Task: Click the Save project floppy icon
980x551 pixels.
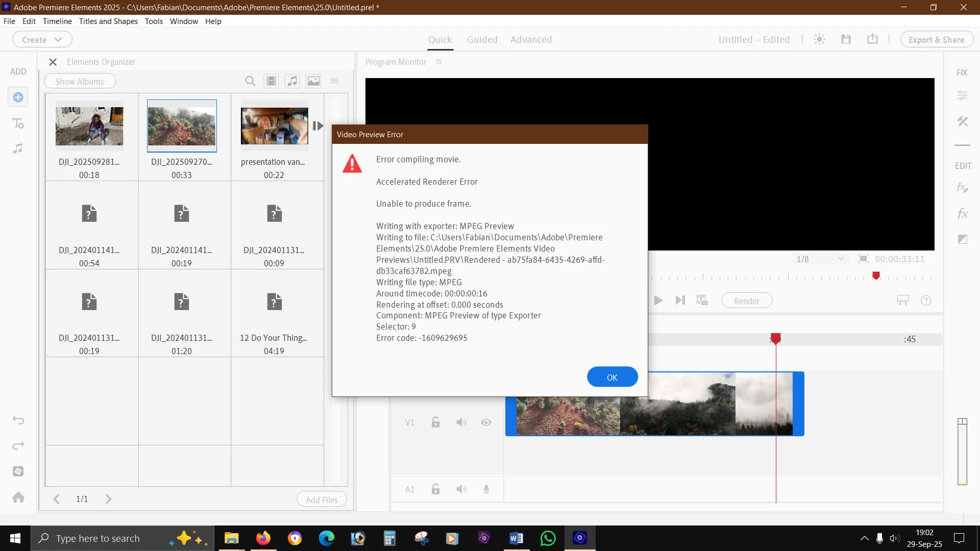Action: coord(846,39)
